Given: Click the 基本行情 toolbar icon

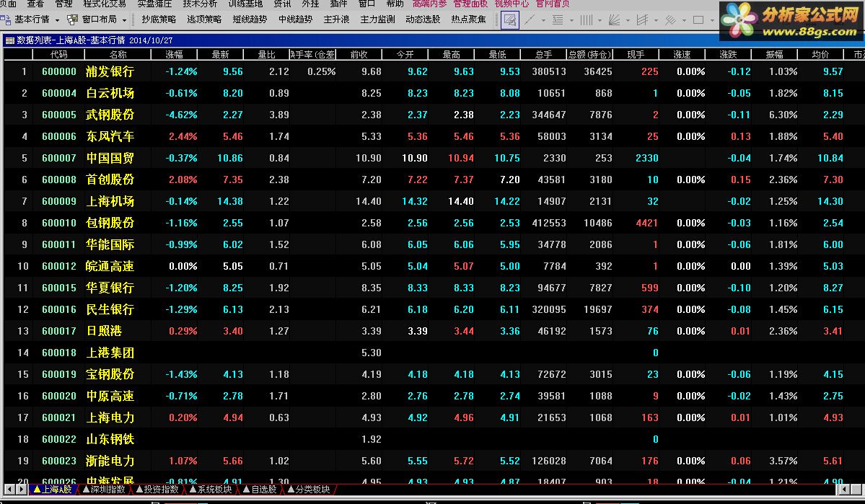Looking at the screenshot, I should [x=6, y=20].
